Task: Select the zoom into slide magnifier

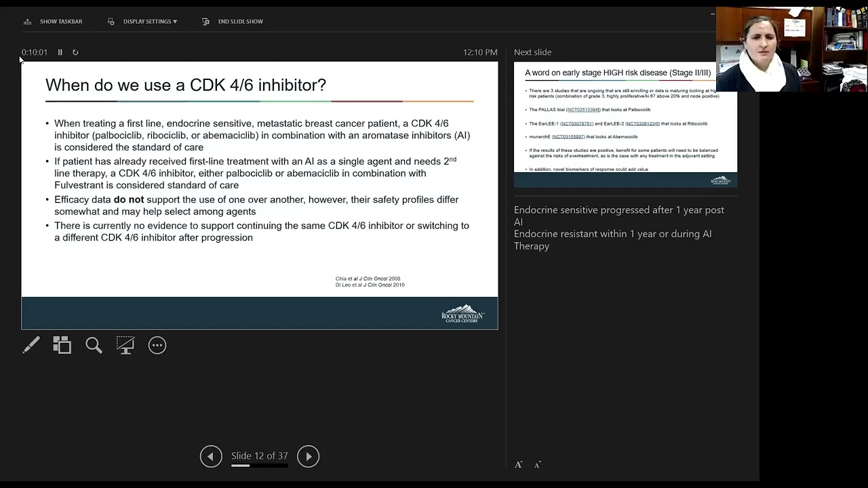Action: coord(94,345)
